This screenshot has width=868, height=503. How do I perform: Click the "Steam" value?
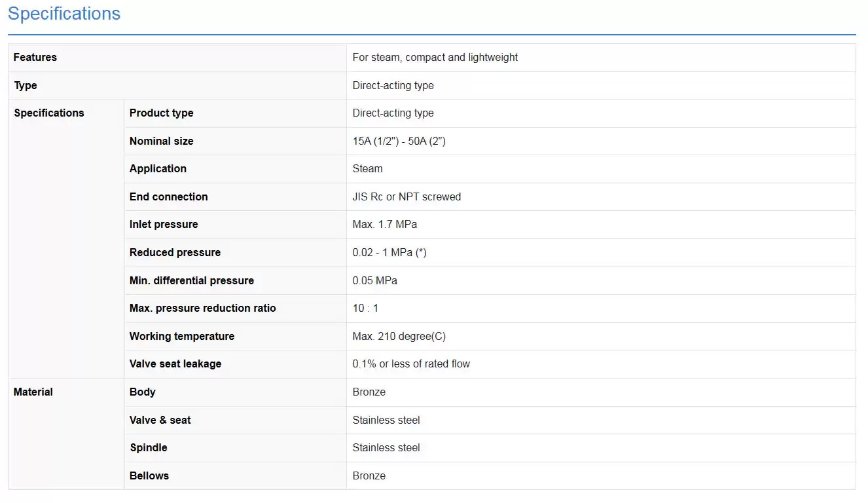click(368, 169)
